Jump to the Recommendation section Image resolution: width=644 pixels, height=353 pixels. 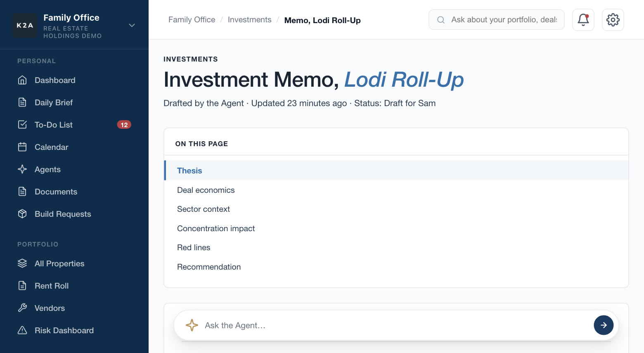click(396, 267)
